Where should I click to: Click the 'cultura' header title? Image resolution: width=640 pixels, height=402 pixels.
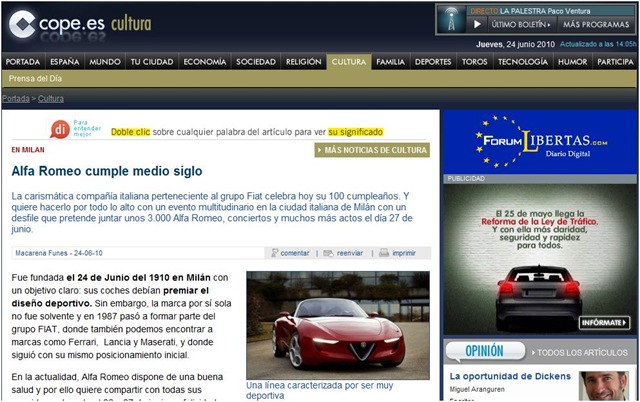(x=131, y=24)
